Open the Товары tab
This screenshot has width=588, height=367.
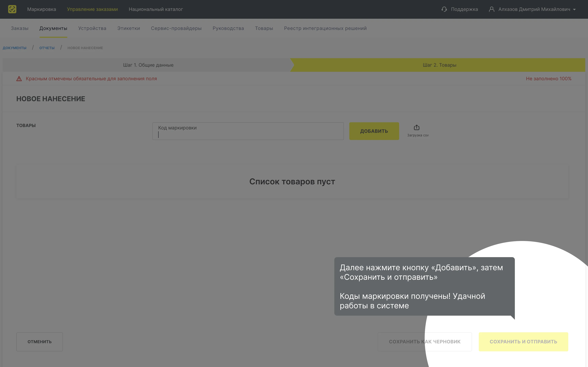click(x=264, y=28)
